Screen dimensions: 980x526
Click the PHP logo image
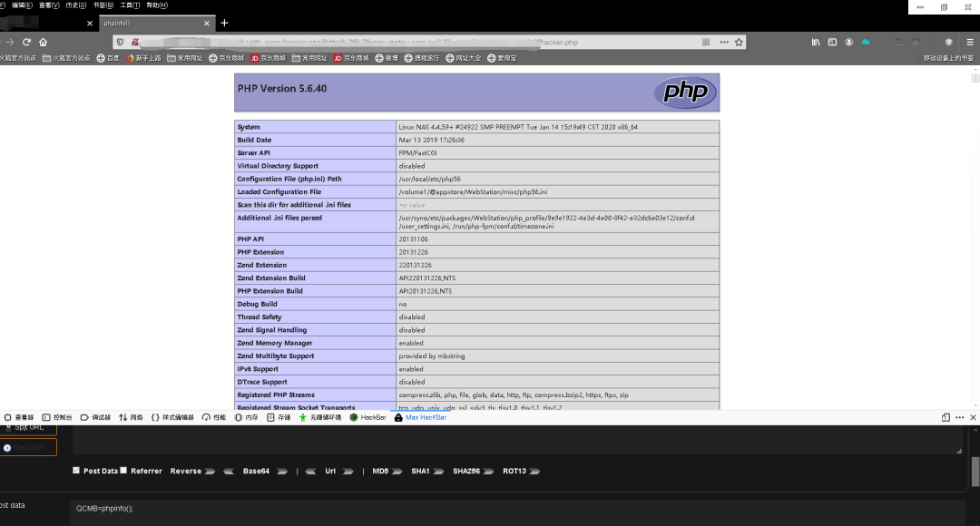(685, 92)
